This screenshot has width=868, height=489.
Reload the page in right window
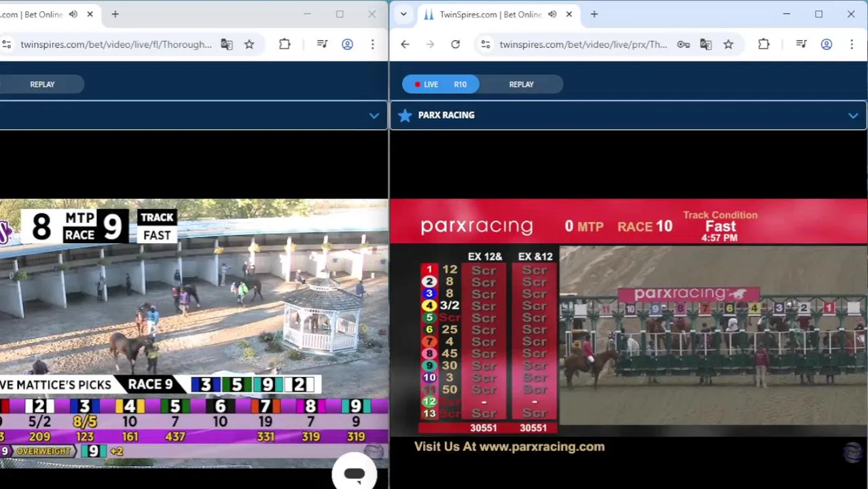coord(455,44)
